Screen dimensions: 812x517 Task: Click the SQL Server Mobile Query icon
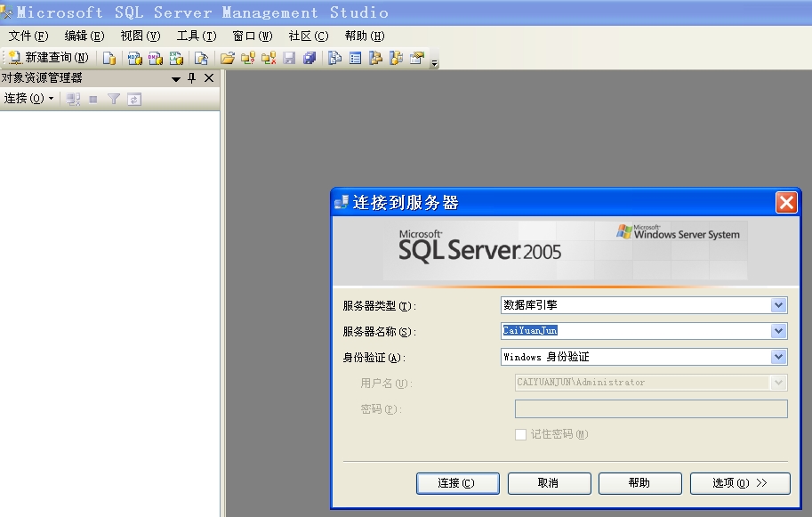(x=201, y=58)
